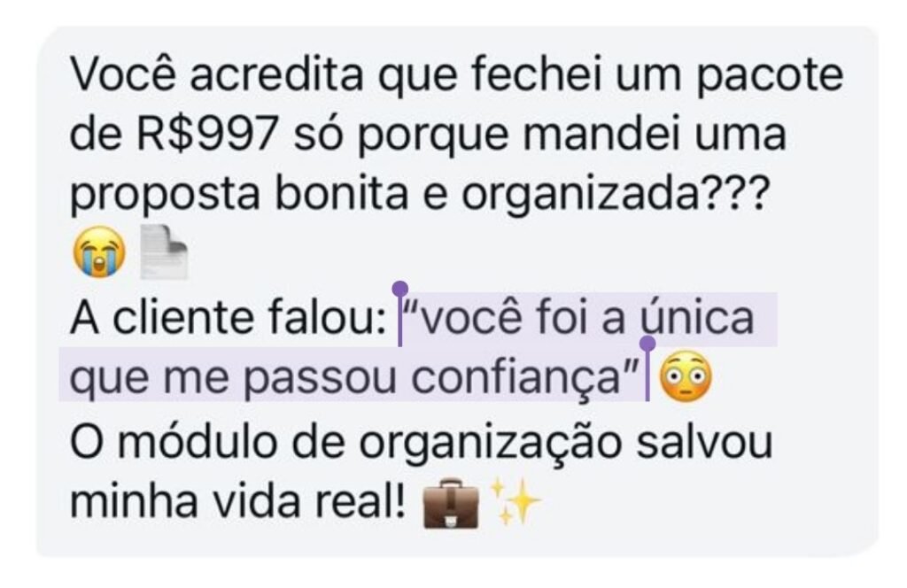Click the word 'bonita'
907x588 pixels.
pos(341,192)
